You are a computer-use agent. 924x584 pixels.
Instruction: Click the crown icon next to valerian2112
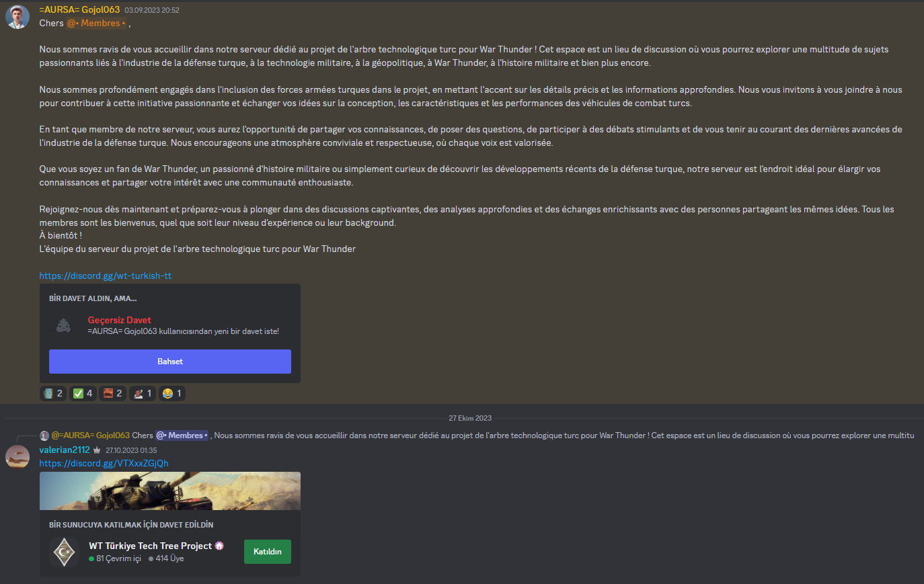(x=97, y=450)
